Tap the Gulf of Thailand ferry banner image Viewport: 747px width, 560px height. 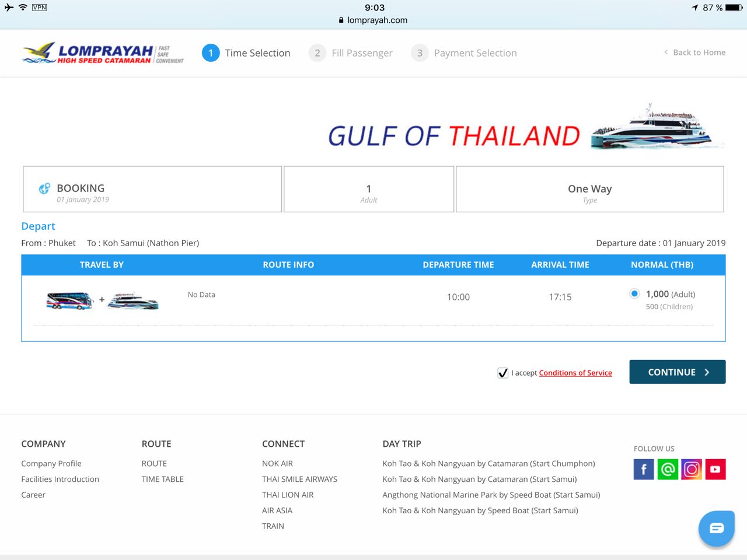[x=526, y=128]
